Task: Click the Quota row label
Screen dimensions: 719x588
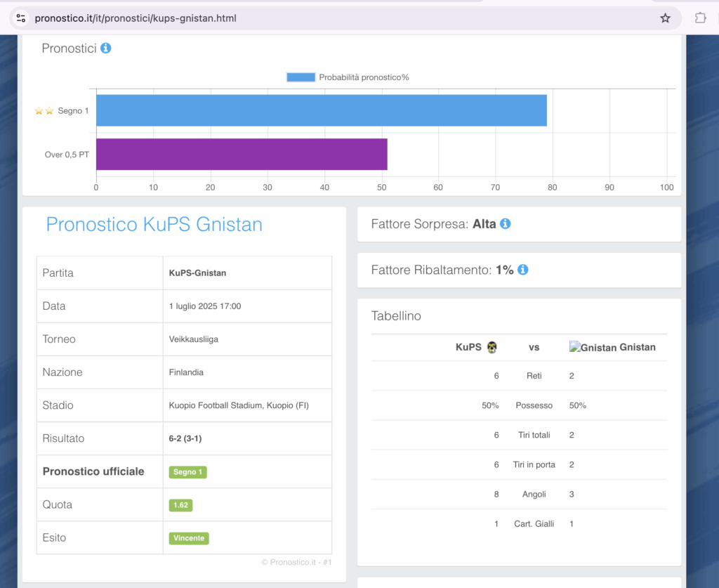Action: click(58, 504)
